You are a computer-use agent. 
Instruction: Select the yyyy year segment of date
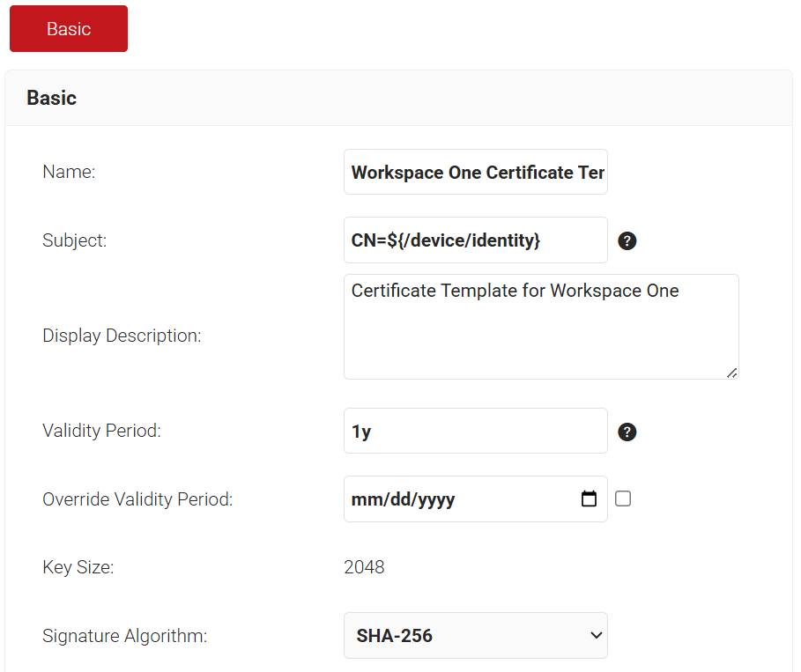coord(436,500)
